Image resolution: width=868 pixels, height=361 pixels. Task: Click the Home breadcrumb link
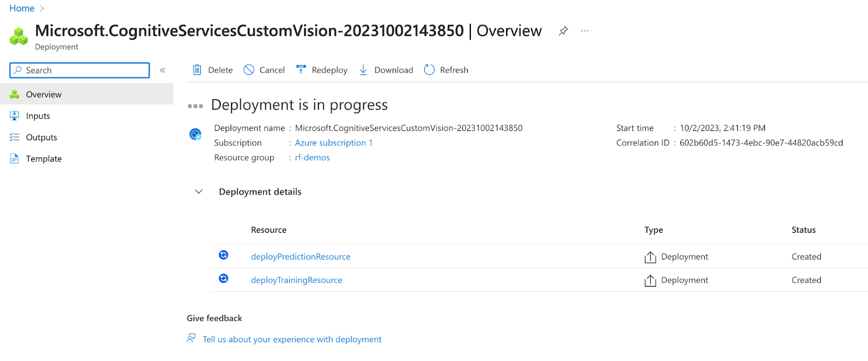pos(22,8)
